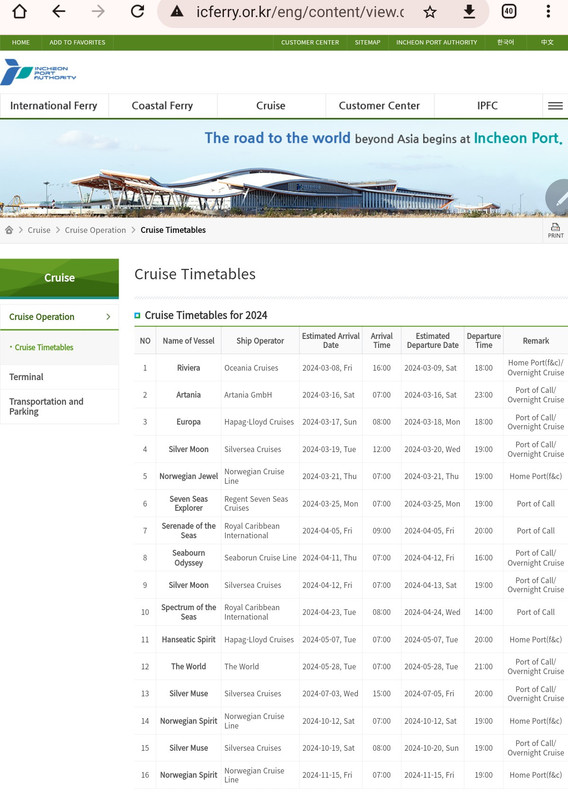This screenshot has width=568, height=800.
Task: Click arrival date 2024-11-15, Fri
Action: (x=327, y=775)
